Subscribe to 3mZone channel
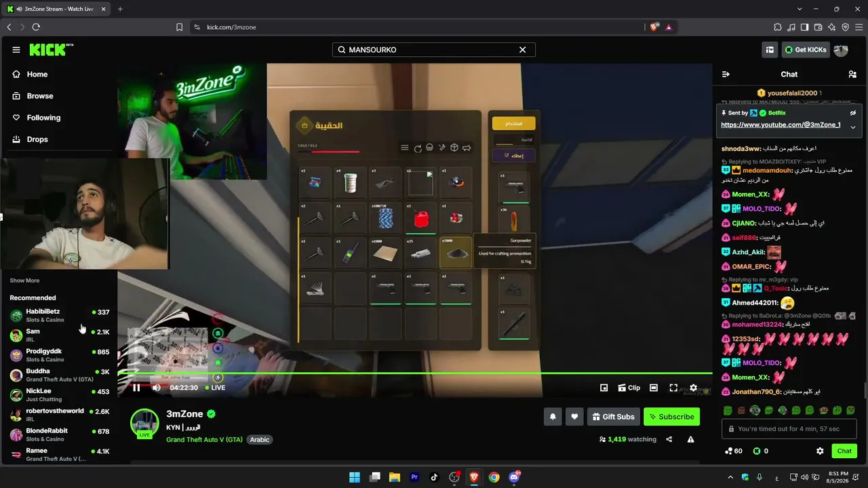 click(x=671, y=417)
